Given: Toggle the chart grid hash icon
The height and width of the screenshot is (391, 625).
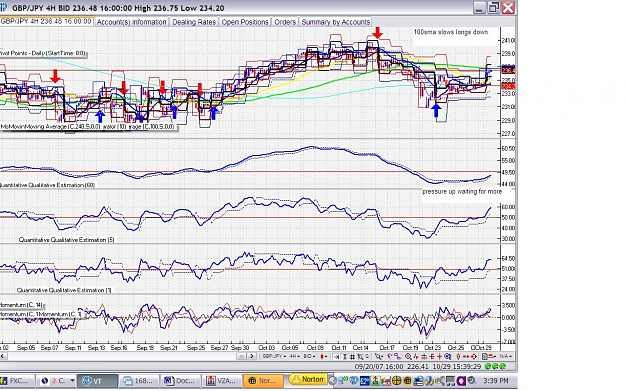Looking at the screenshot, I should coord(352,356).
